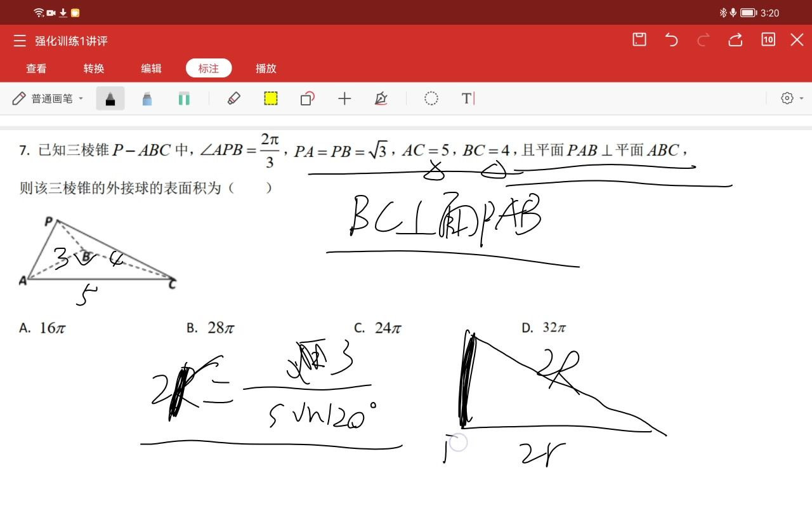Open the 播放 tab
Viewport: 812px width, 508px height.
[266, 69]
